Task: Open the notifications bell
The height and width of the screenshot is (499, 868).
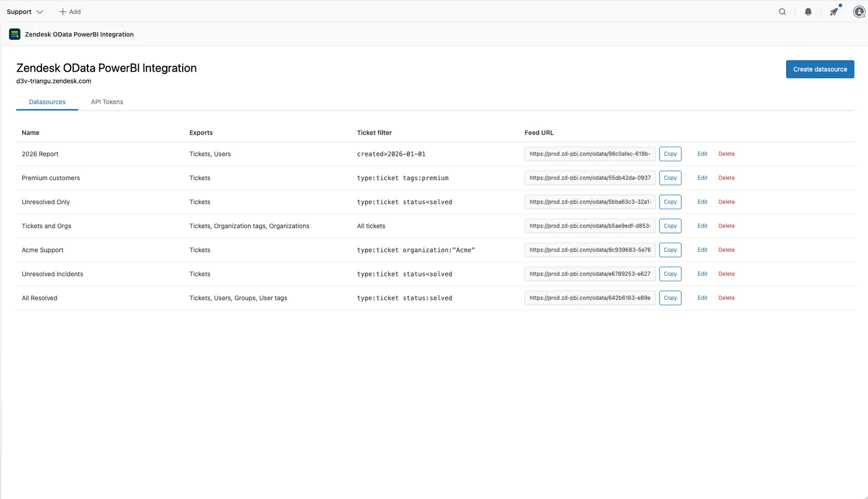Action: [x=808, y=12]
